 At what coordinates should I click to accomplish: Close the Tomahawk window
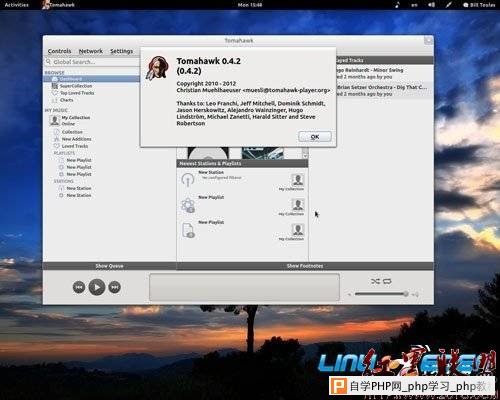(429, 41)
